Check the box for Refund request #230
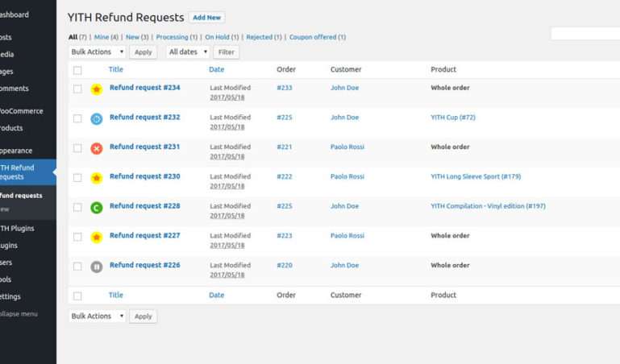620x364 pixels. [77, 178]
